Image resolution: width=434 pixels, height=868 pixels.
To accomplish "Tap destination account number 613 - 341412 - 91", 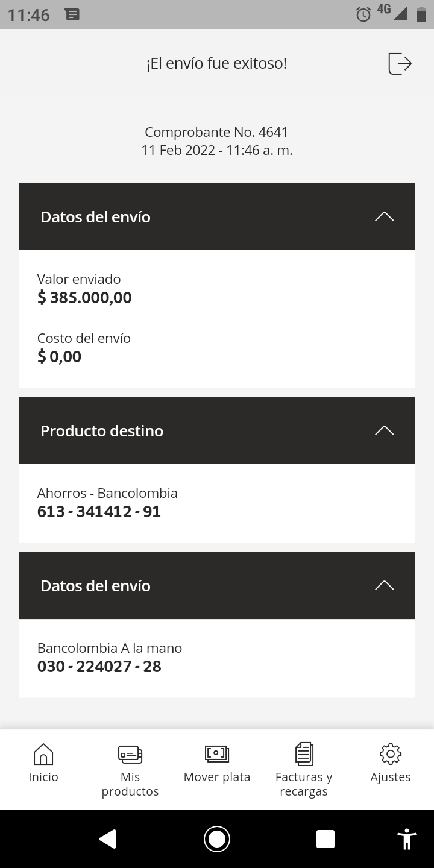I will (x=99, y=512).
